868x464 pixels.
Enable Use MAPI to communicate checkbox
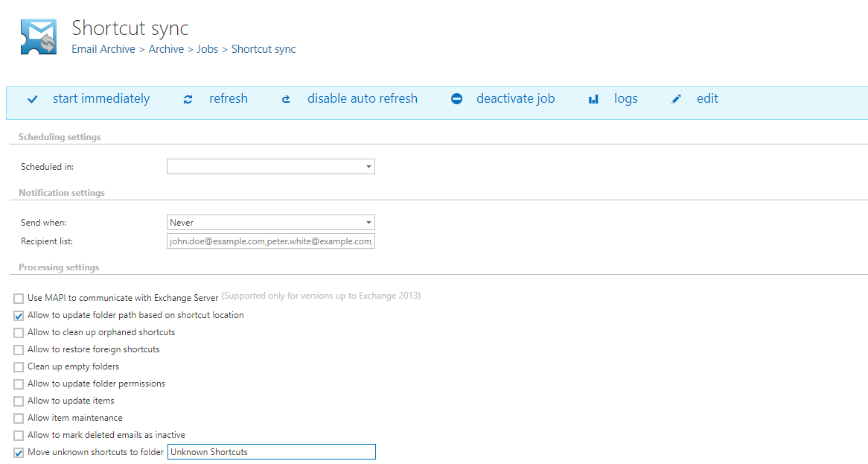[x=19, y=299]
